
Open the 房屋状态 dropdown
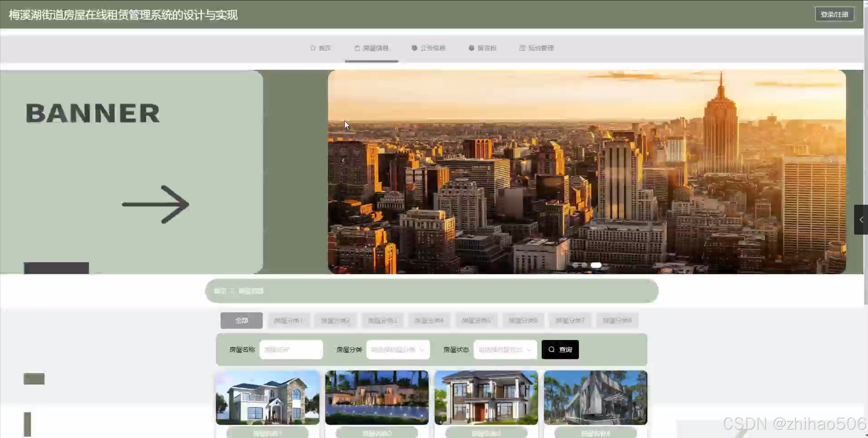tap(505, 349)
